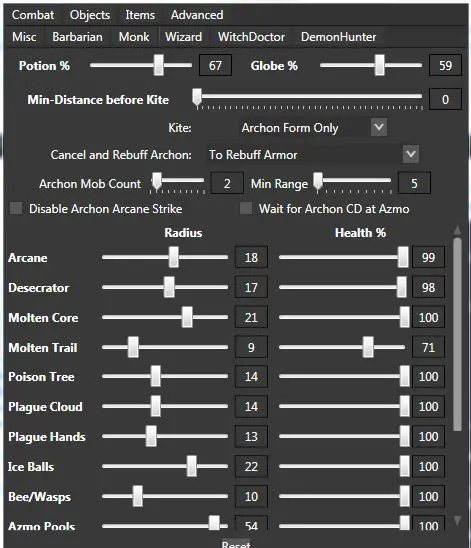The width and height of the screenshot is (471, 548).
Task: Click the Reset button
Action: click(x=236, y=544)
